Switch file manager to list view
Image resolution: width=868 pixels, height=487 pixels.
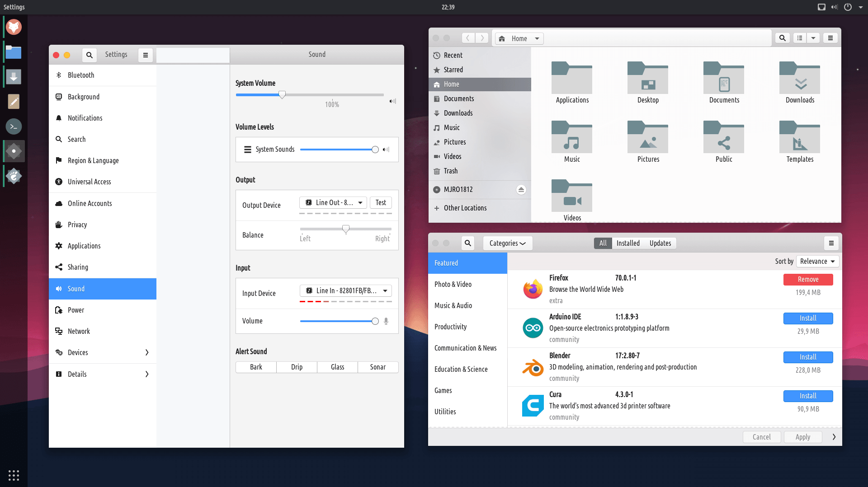click(800, 38)
